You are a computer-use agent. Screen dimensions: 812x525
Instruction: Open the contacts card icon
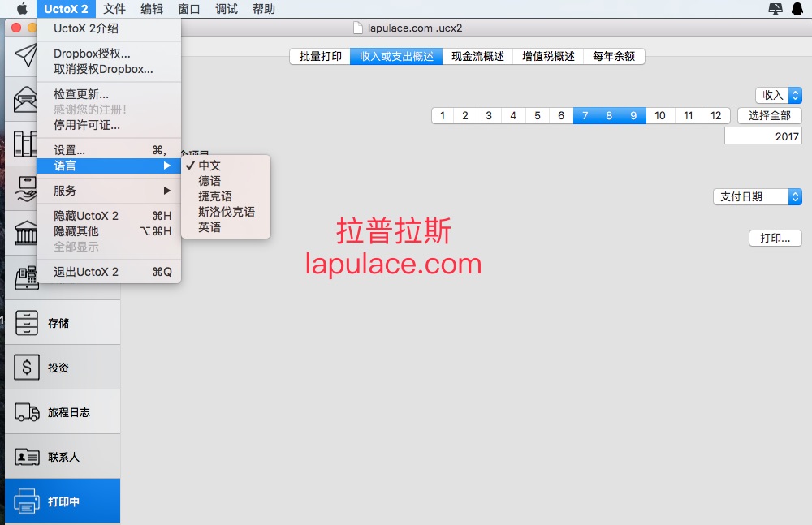pyautogui.click(x=27, y=457)
